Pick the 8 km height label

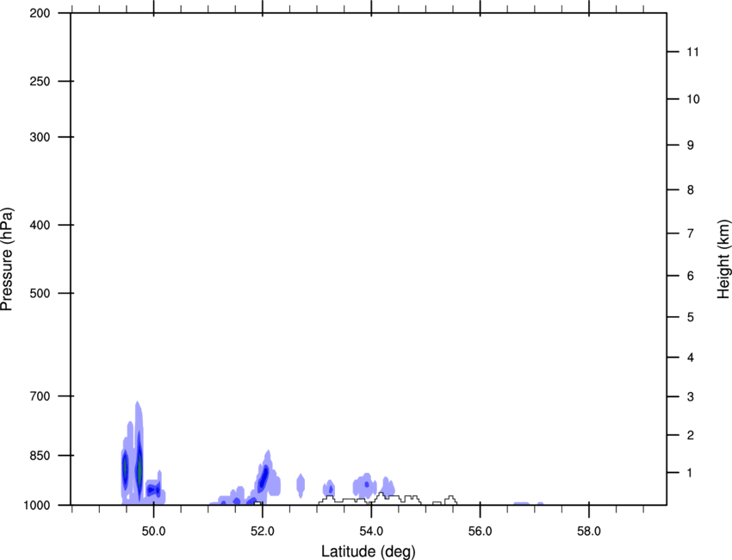[691, 190]
